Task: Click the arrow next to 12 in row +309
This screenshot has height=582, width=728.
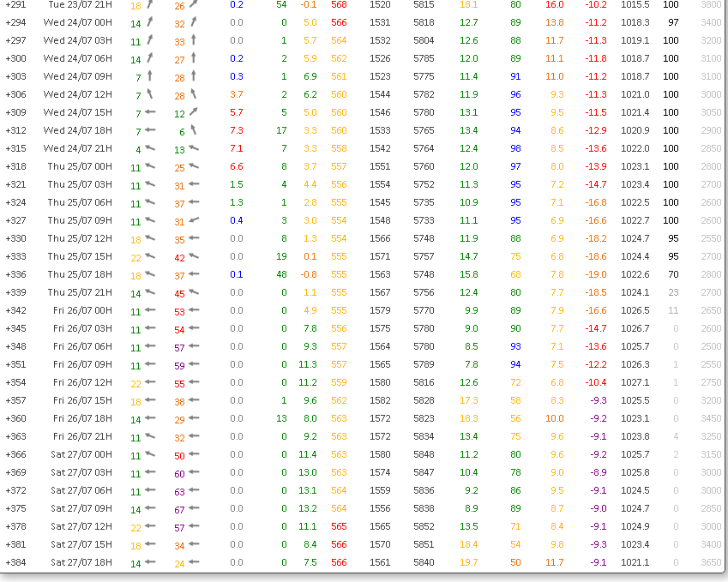Action: tap(194, 112)
